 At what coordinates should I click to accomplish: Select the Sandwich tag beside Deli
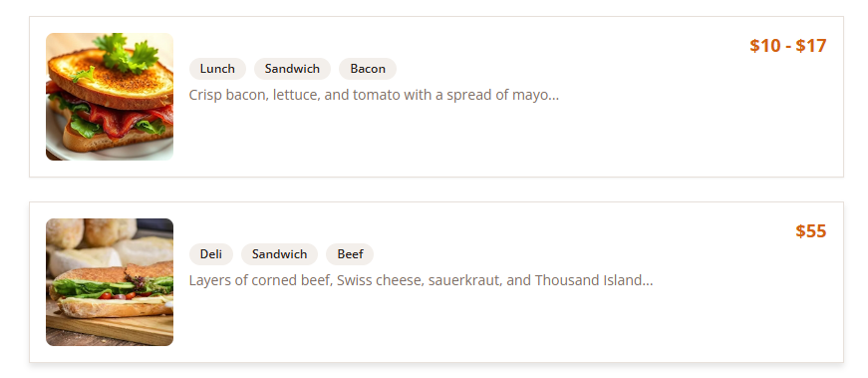click(x=280, y=254)
